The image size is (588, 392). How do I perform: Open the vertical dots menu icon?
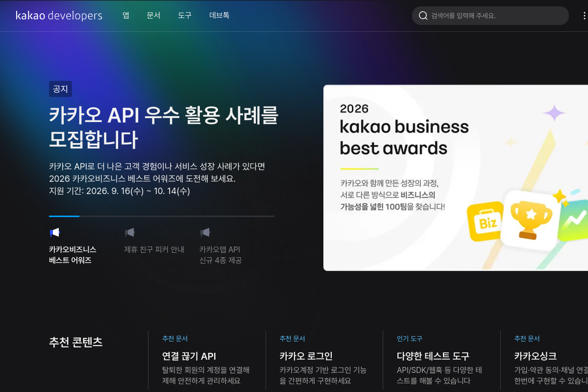tap(584, 16)
